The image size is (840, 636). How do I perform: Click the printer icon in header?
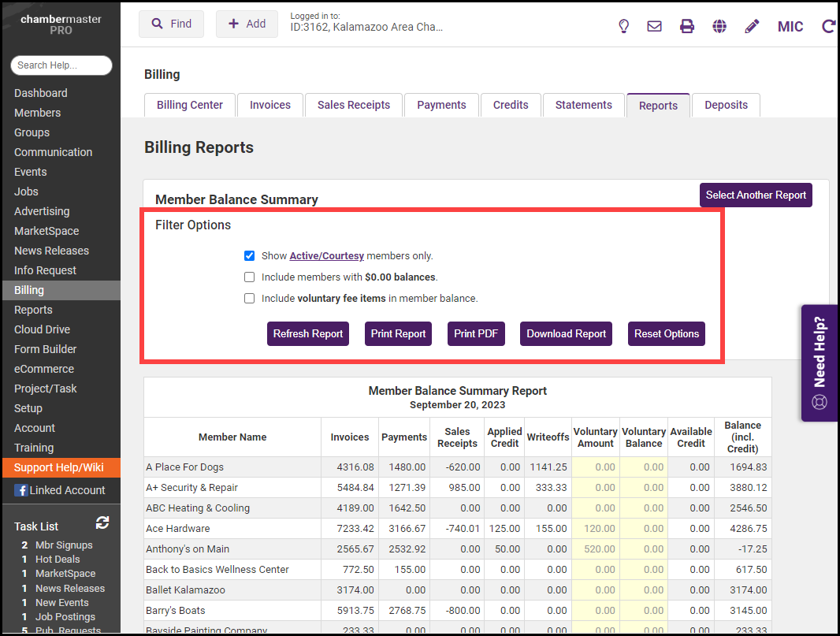pos(687,26)
